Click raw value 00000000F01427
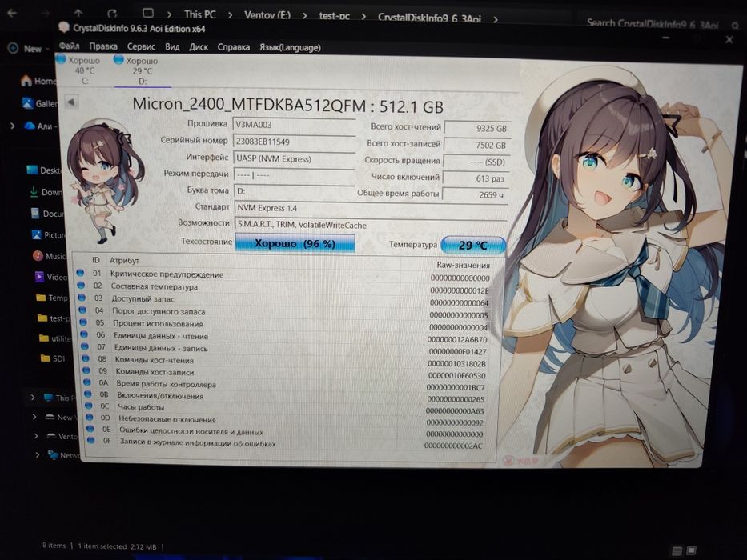This screenshot has height=560, width=747. click(458, 351)
